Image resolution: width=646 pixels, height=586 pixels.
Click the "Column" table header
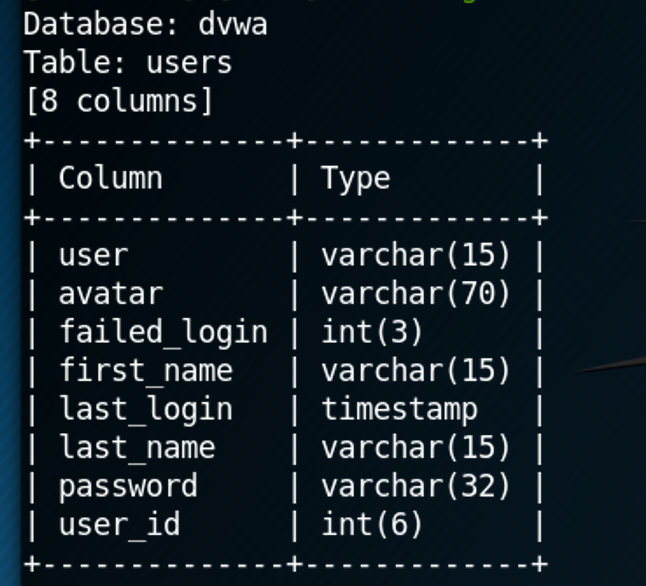(110, 178)
